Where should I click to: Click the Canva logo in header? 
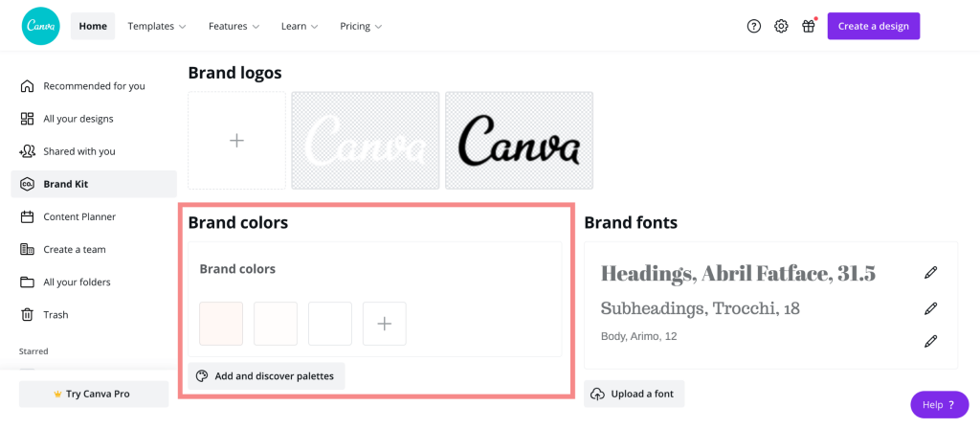point(40,26)
